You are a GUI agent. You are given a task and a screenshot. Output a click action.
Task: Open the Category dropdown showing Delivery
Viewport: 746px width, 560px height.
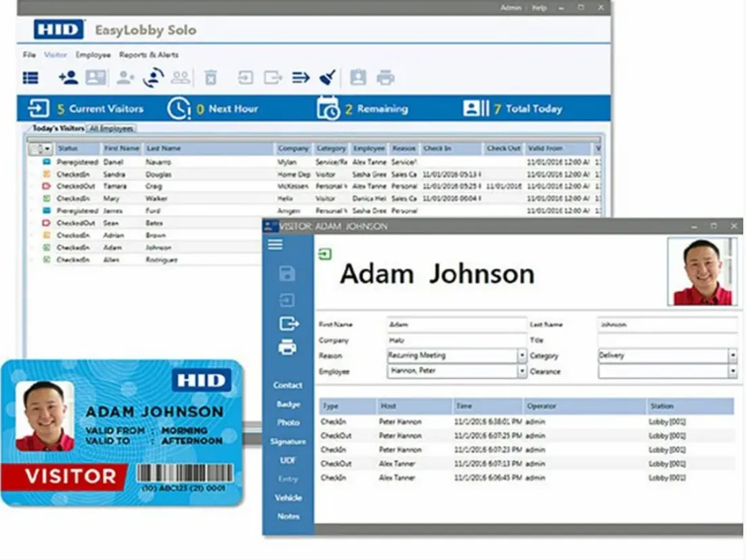[732, 356]
